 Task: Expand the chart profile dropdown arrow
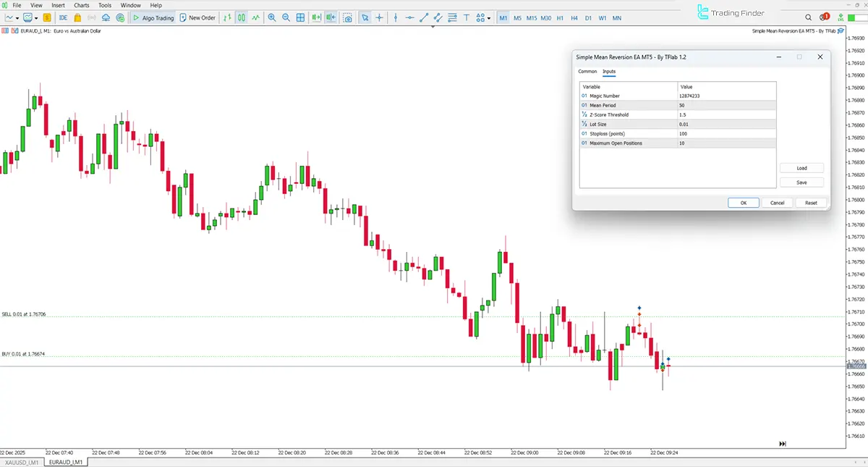tap(35, 17)
